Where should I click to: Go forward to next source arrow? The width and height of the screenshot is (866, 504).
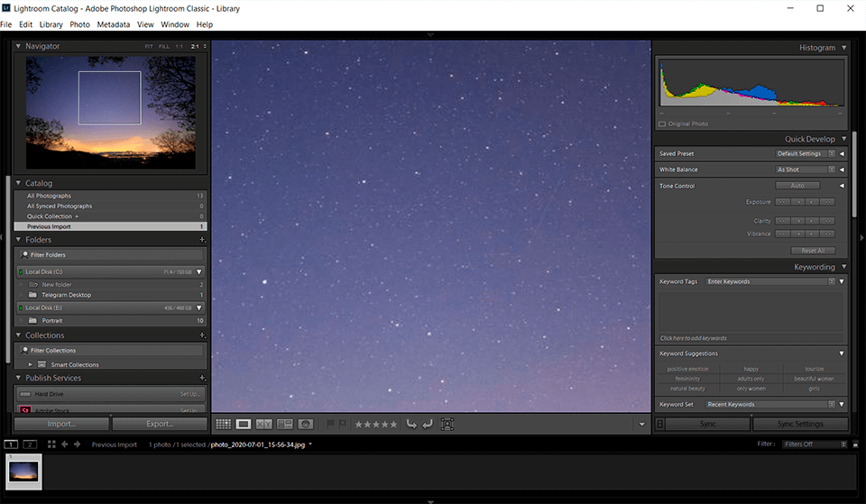[x=78, y=444]
